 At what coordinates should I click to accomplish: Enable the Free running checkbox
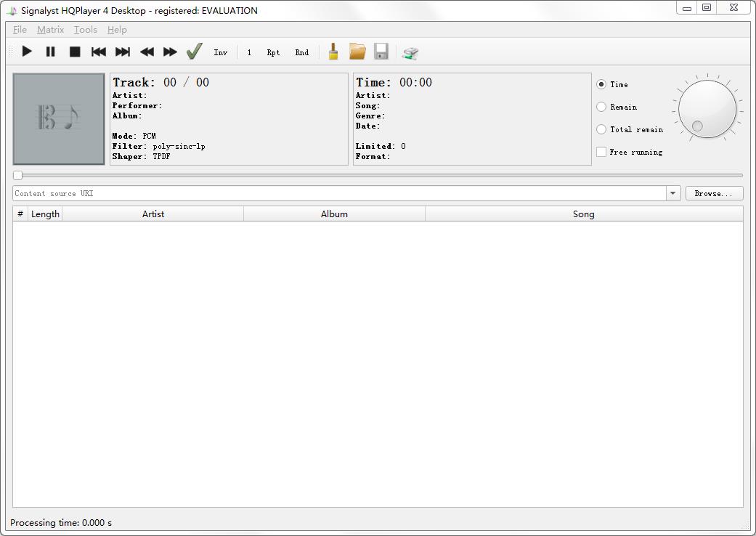pyautogui.click(x=601, y=152)
